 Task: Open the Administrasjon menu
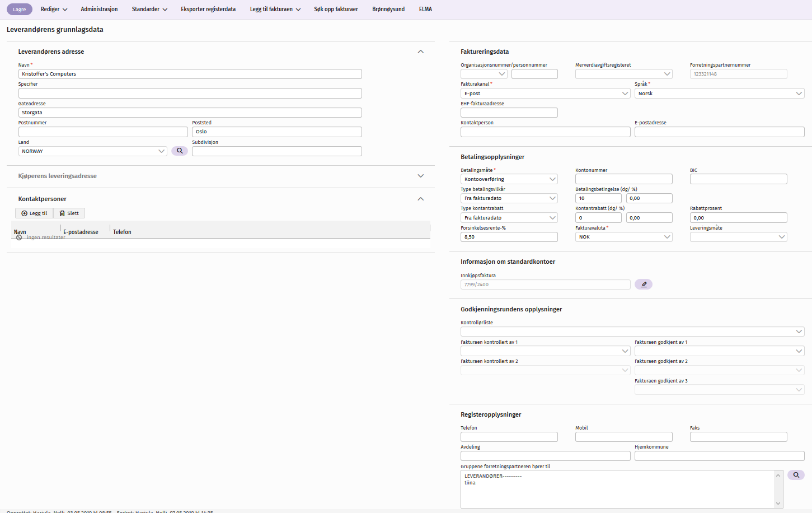99,10
